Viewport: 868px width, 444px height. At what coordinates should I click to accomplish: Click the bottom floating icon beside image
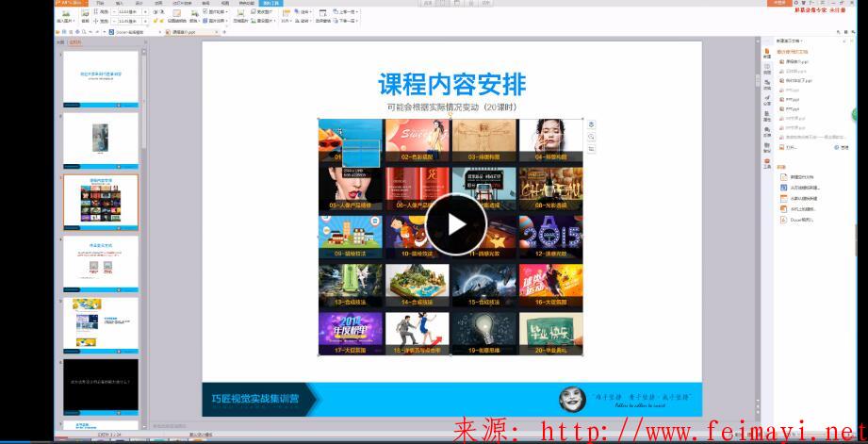coord(591,148)
